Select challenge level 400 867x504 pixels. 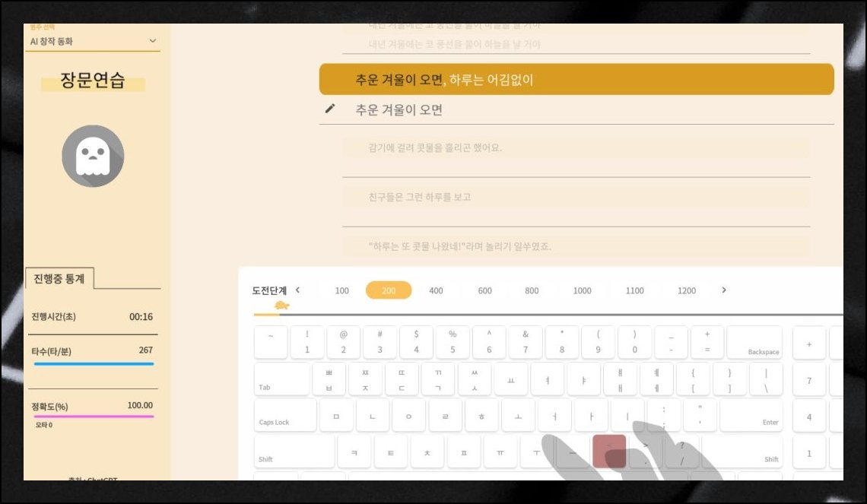[436, 290]
